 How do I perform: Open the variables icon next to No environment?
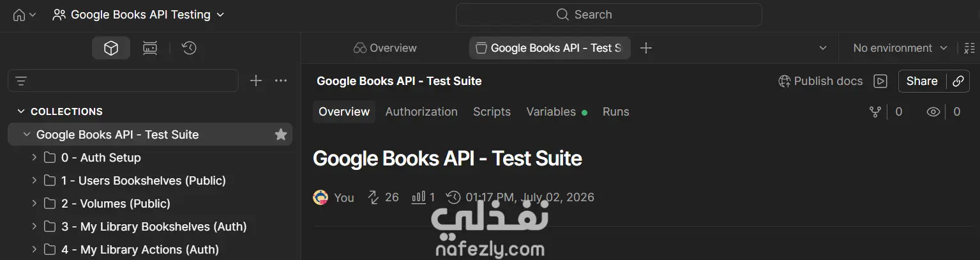click(969, 48)
